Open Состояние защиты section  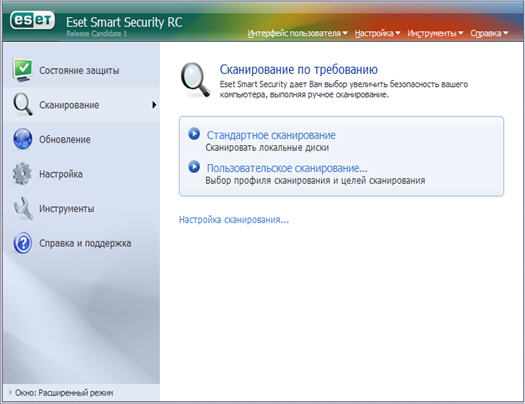(79, 71)
